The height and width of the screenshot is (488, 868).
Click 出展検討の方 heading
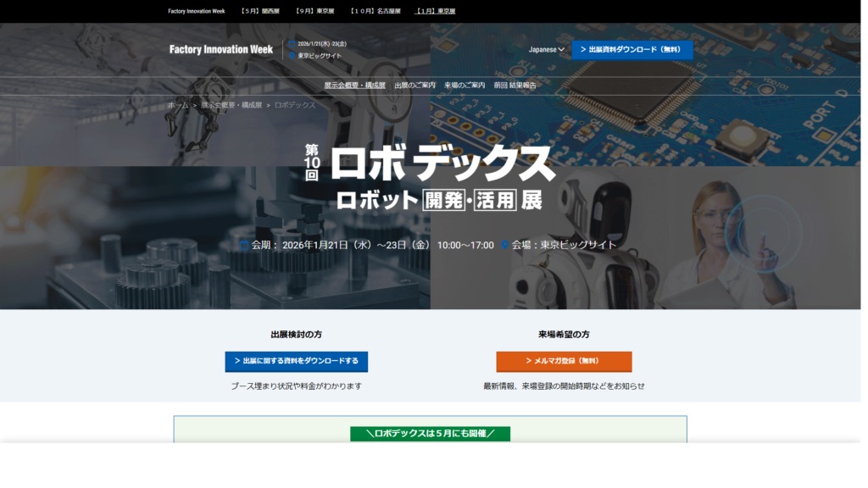(296, 334)
